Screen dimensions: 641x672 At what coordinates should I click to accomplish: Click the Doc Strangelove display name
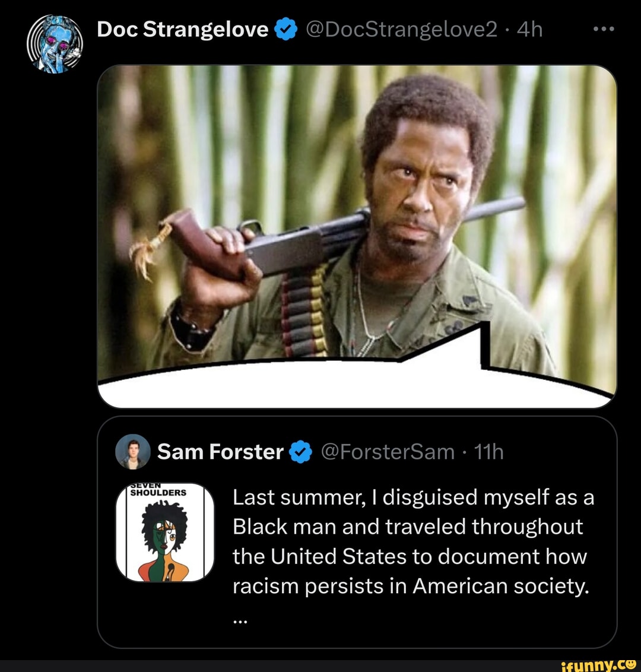point(182,29)
